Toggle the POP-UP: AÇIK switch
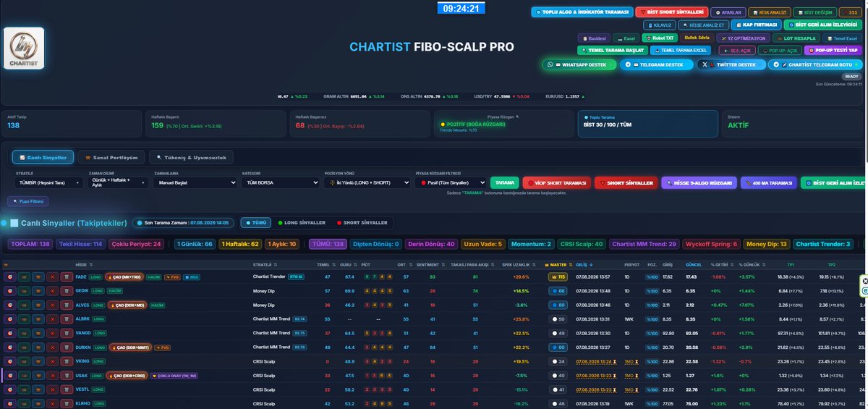The width and height of the screenshot is (868, 409). pyautogui.click(x=780, y=50)
